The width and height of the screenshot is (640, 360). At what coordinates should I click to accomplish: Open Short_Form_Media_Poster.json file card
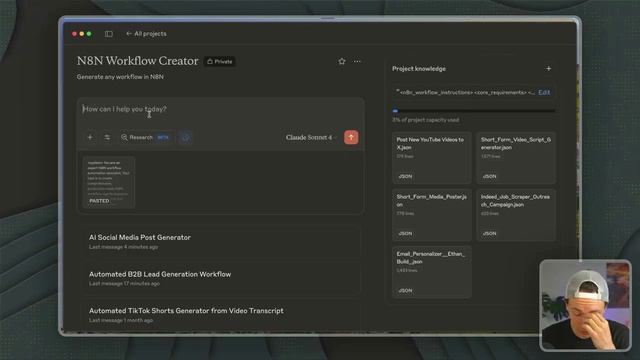[431, 215]
